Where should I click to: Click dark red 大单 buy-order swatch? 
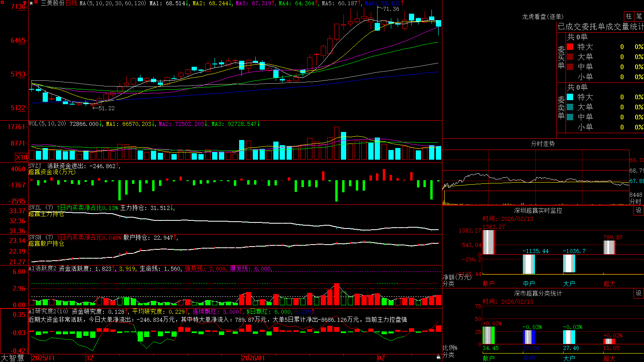[570, 57]
